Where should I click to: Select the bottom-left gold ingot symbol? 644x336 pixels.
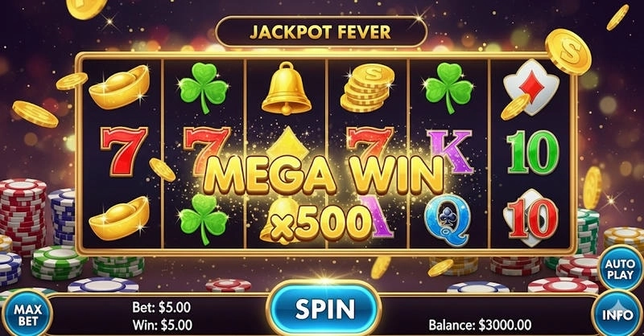pos(119,219)
